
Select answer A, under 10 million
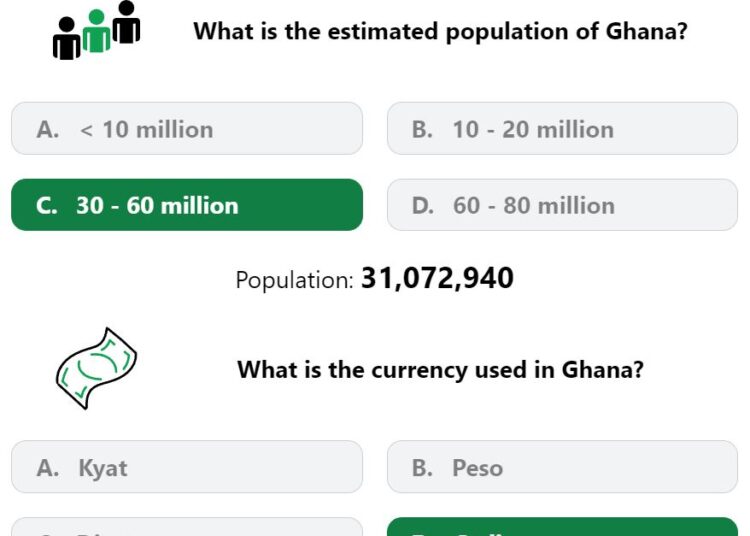click(x=187, y=129)
